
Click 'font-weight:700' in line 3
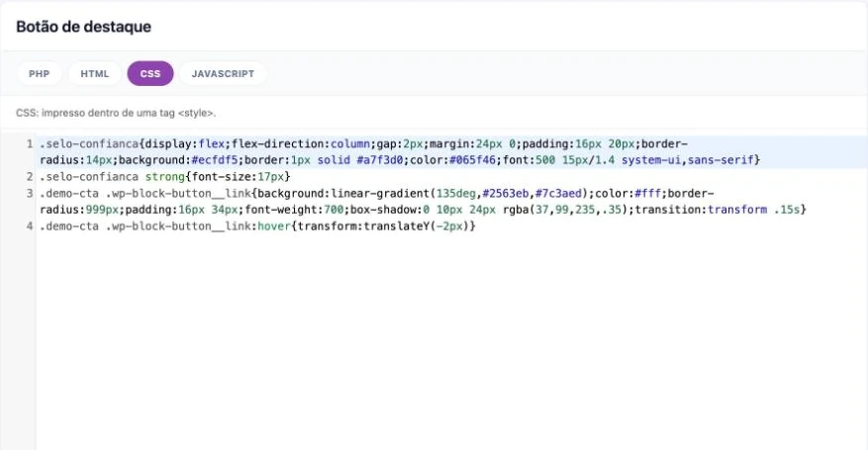[294, 210]
